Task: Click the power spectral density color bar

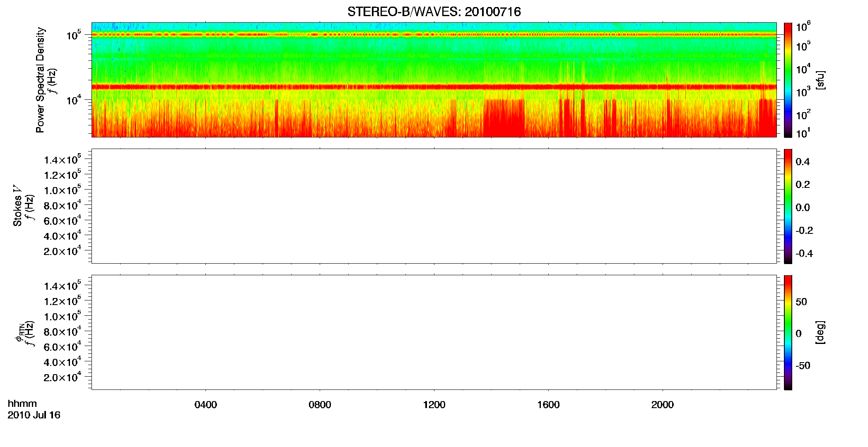Action: [x=788, y=80]
